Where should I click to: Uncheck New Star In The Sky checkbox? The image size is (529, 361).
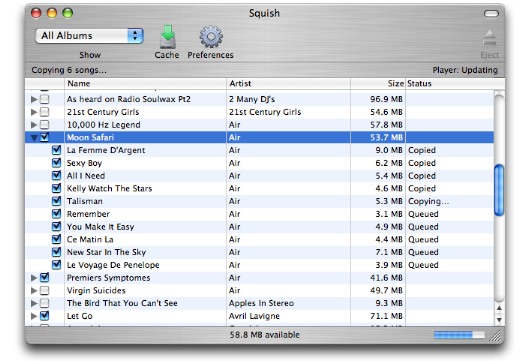coord(57,252)
